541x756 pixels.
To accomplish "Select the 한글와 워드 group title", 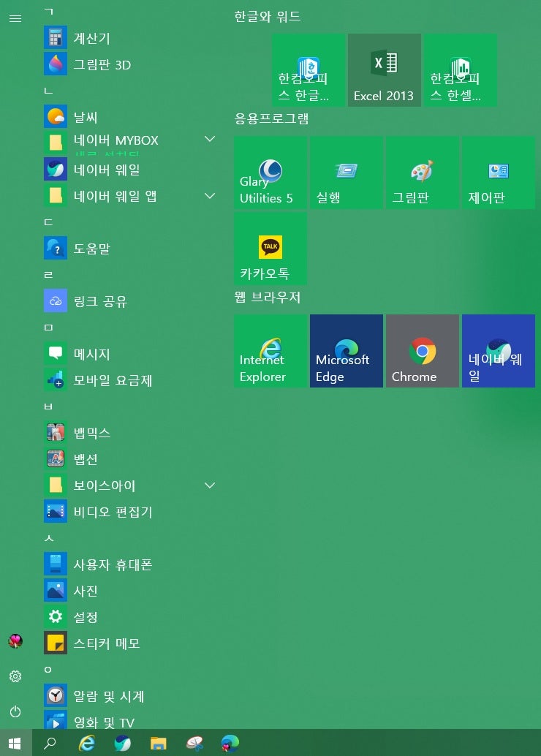I will coord(268,17).
